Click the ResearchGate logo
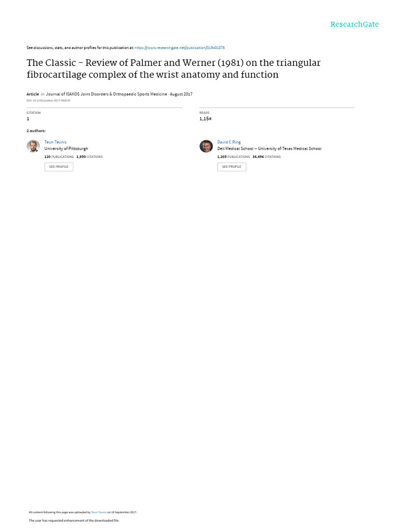The image size is (399, 532). pos(354,24)
